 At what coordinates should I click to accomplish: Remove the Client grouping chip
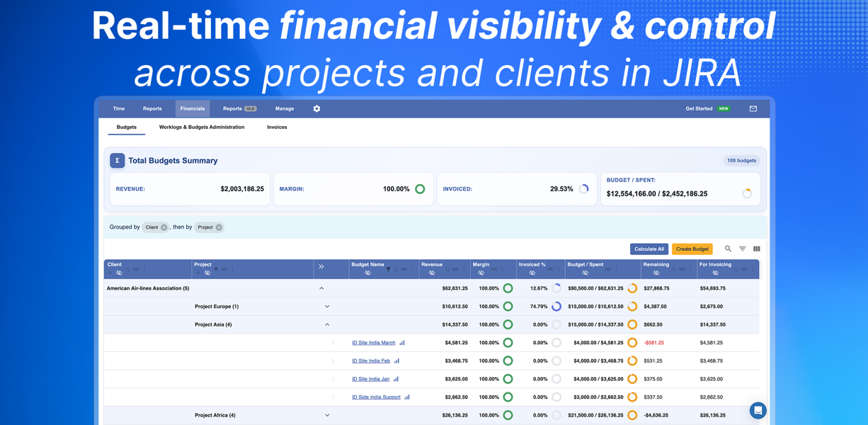pos(164,227)
